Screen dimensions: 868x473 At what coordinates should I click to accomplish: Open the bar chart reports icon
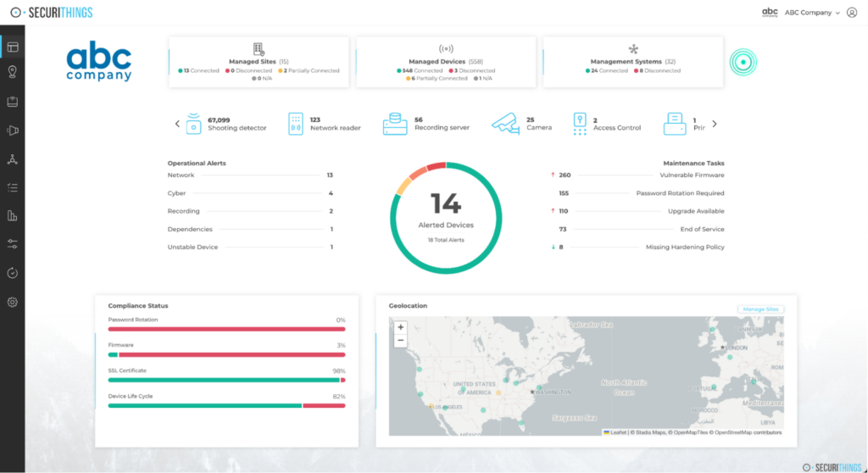tap(12, 216)
